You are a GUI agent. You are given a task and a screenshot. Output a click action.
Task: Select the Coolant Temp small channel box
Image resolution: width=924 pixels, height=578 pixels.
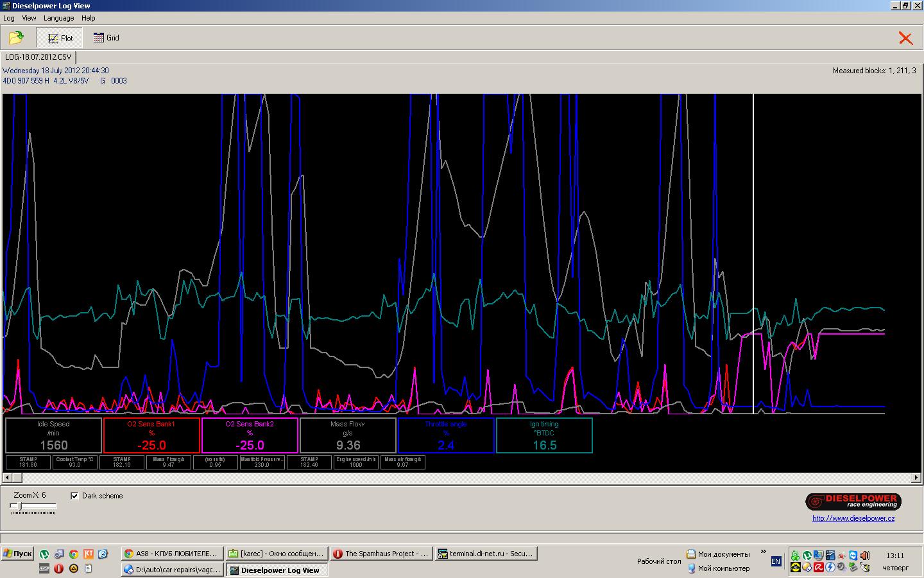[x=74, y=462]
